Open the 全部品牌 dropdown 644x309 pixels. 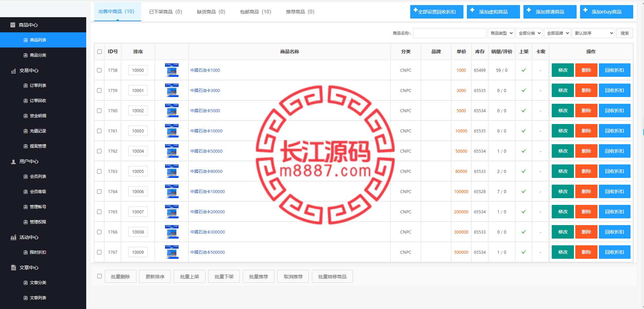557,33
